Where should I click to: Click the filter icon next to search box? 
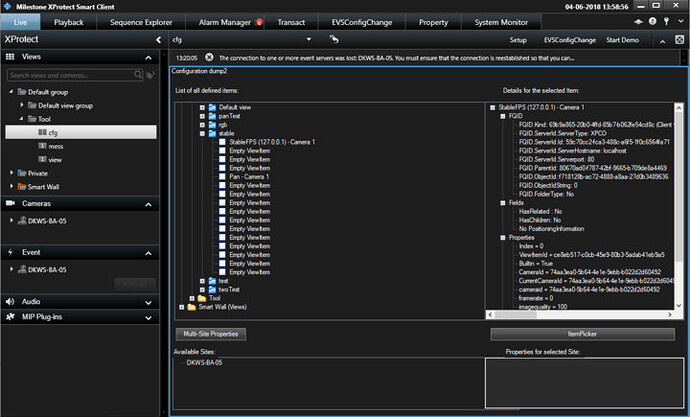point(150,75)
